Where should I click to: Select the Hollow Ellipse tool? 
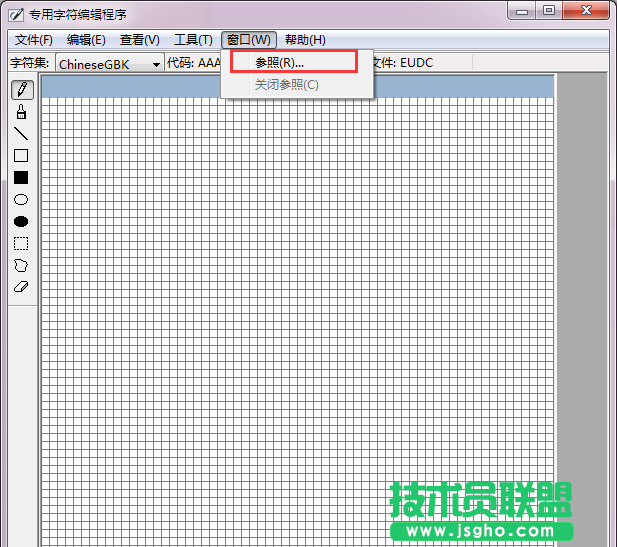pyautogui.click(x=21, y=200)
